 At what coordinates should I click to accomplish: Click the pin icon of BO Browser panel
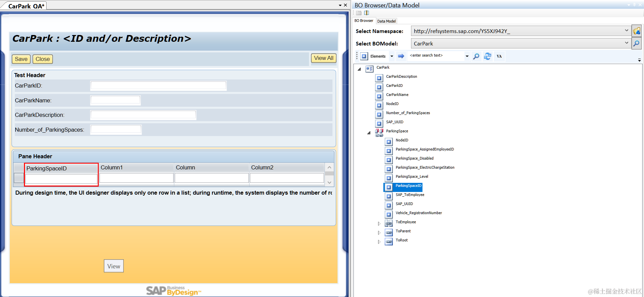pos(634,5)
